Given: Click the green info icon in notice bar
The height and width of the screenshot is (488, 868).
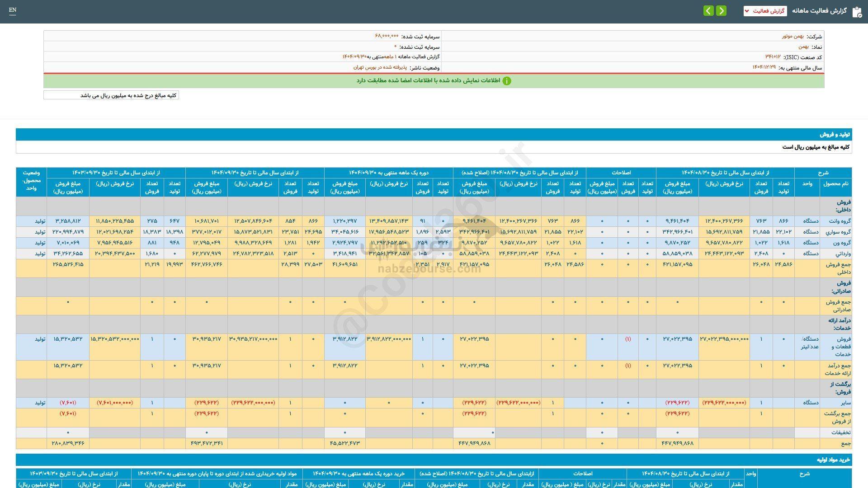Looking at the screenshot, I should click(x=507, y=81).
